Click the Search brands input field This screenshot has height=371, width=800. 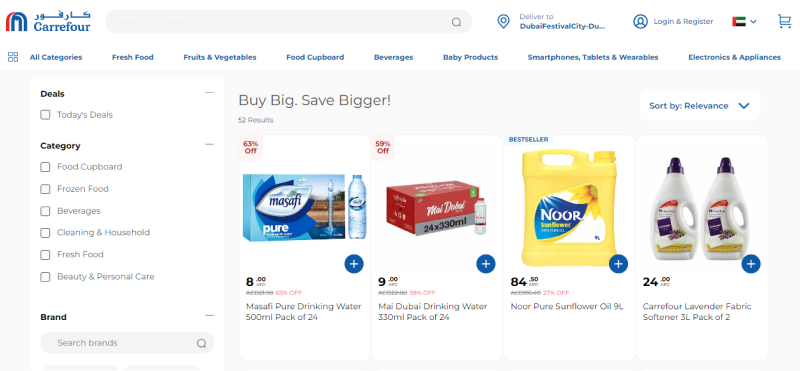coord(128,343)
